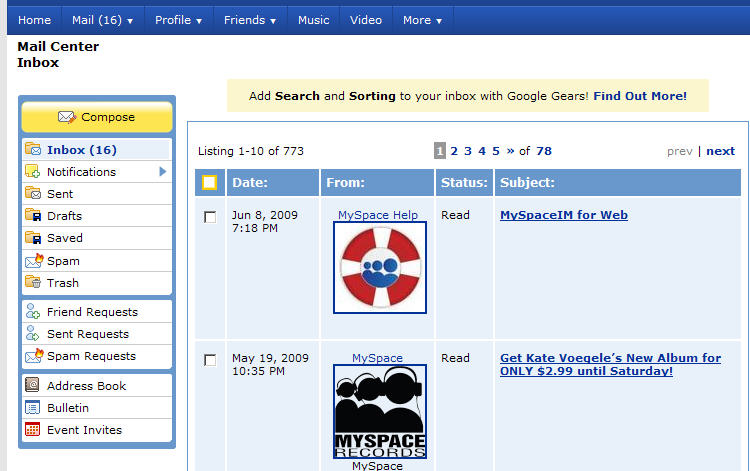The image size is (750, 471).
Task: Open the Address Book
Action: click(x=96, y=385)
